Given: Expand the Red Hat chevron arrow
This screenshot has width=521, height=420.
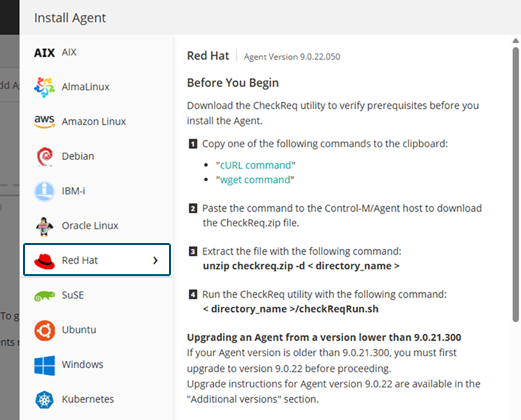Looking at the screenshot, I should 156,260.
